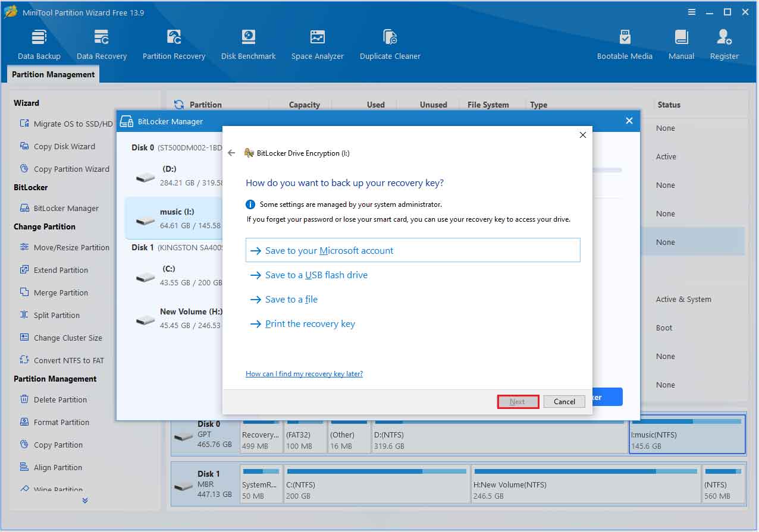
Task: Choose Merge Partition
Action: point(54,292)
